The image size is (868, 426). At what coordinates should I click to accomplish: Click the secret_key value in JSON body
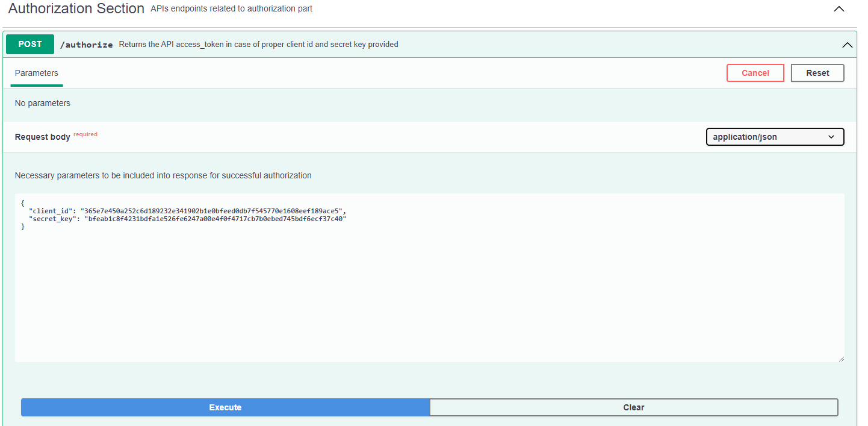tap(215, 219)
